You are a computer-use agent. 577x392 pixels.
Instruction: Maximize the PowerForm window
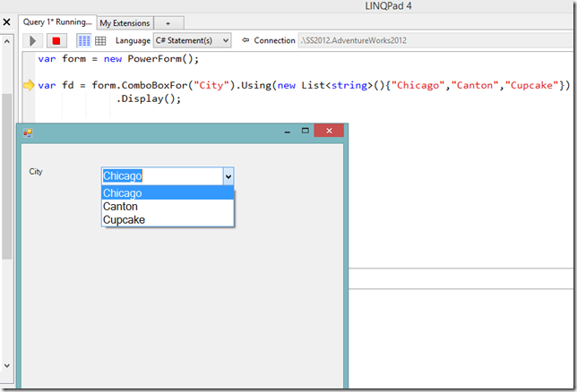305,131
